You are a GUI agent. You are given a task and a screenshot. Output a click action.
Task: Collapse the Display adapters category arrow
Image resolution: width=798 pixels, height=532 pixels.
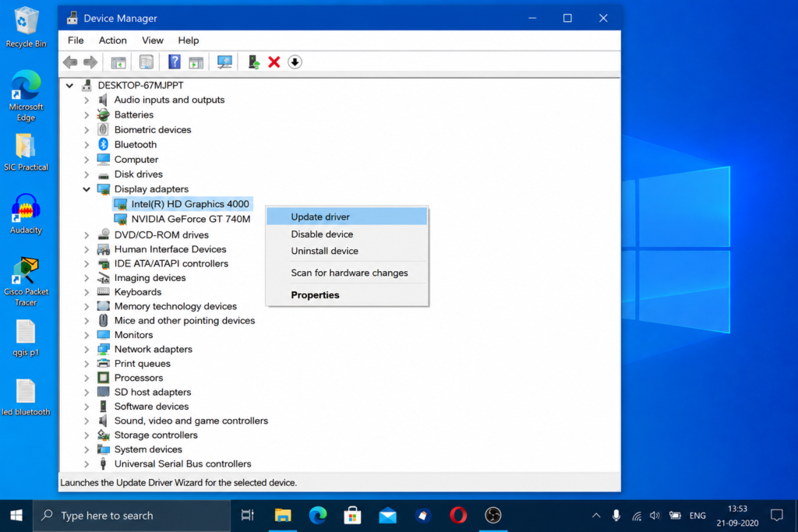point(87,189)
